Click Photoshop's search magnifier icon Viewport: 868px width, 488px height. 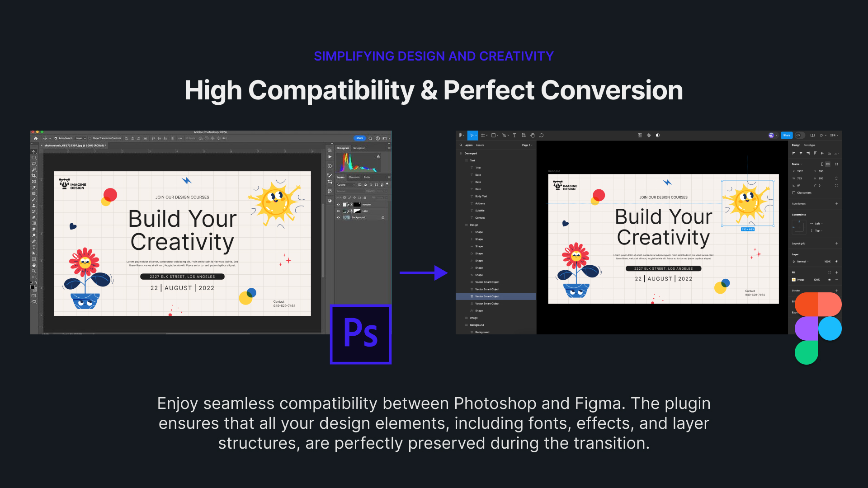pos(370,138)
